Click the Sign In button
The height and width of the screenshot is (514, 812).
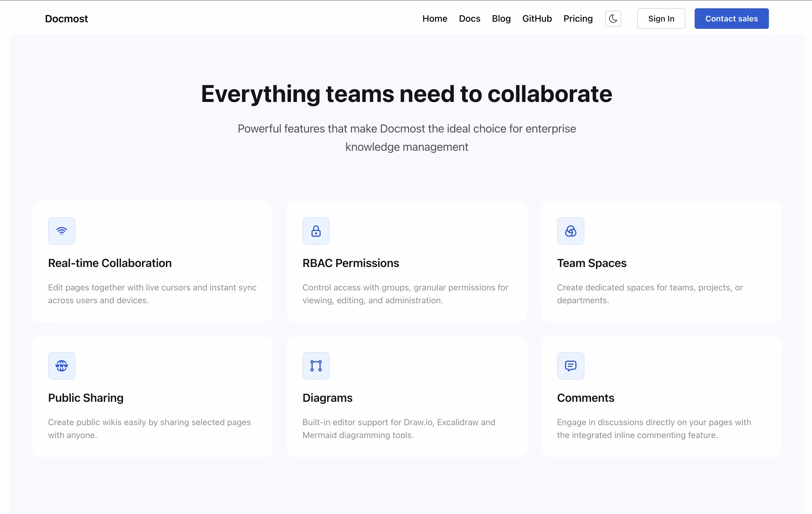661,19
